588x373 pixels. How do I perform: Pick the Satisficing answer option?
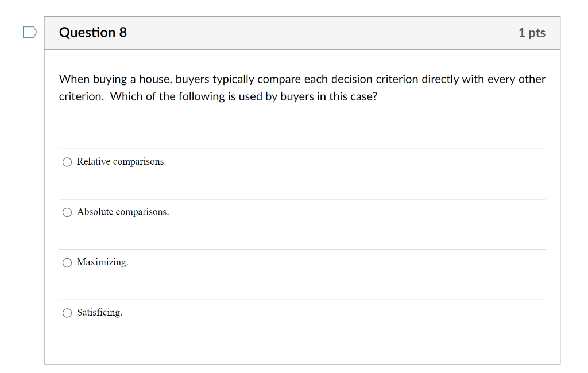[67, 313]
